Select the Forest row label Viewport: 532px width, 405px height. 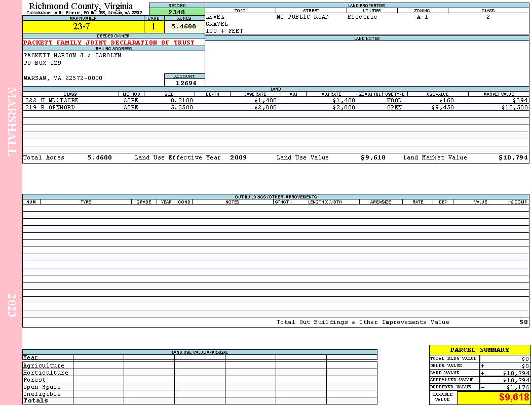tap(34, 380)
